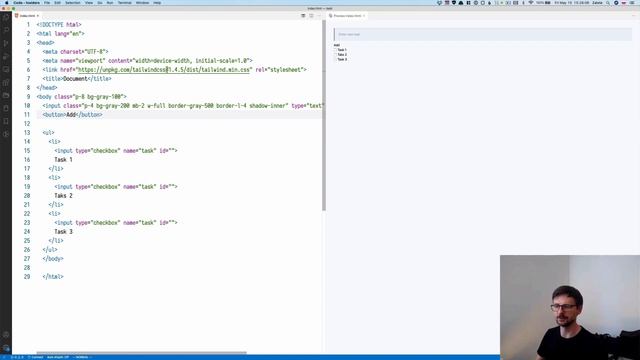This screenshot has width=640, height=360.
Task: Open the View menu
Action: click(x=89, y=3)
